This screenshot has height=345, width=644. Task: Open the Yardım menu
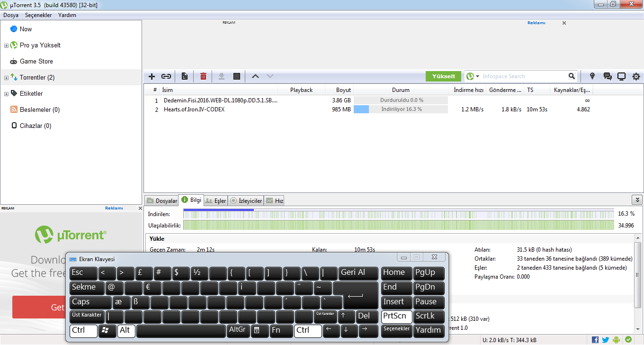pyautogui.click(x=67, y=15)
